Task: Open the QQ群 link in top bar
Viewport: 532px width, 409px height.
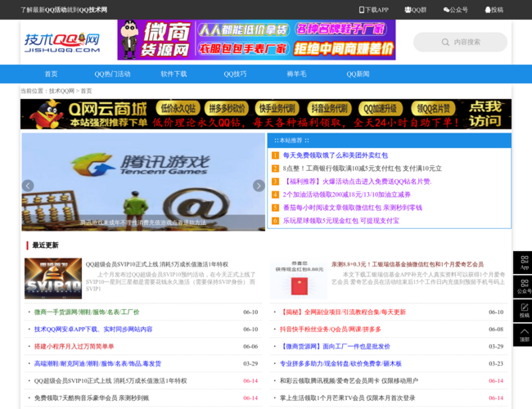Action: coord(415,10)
